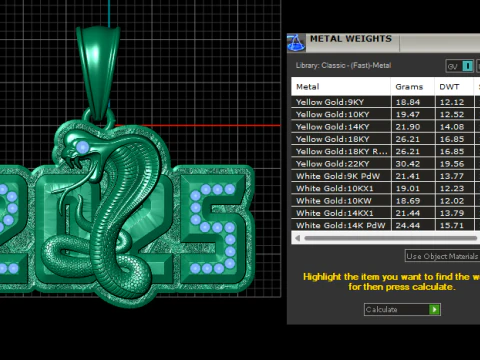Click the Calculate button
The width and height of the screenshot is (480, 360).
(402, 310)
